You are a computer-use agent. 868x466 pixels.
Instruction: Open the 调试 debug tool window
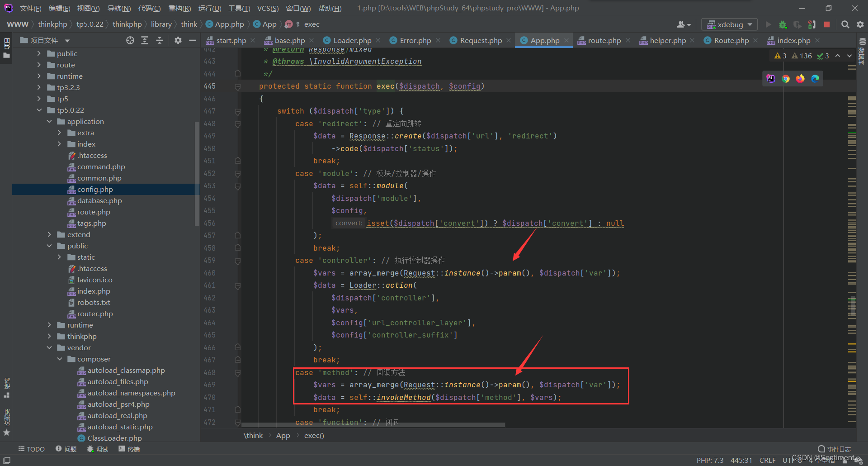point(98,449)
